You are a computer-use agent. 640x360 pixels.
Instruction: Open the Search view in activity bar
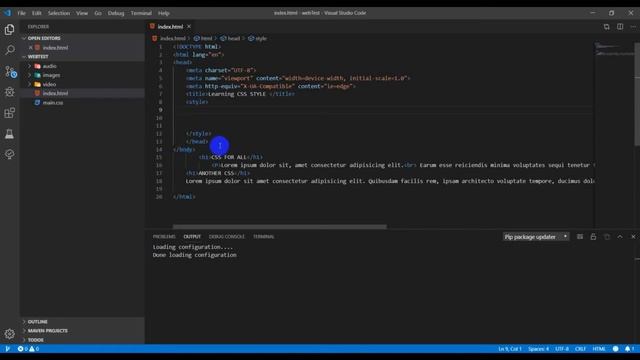[9, 50]
